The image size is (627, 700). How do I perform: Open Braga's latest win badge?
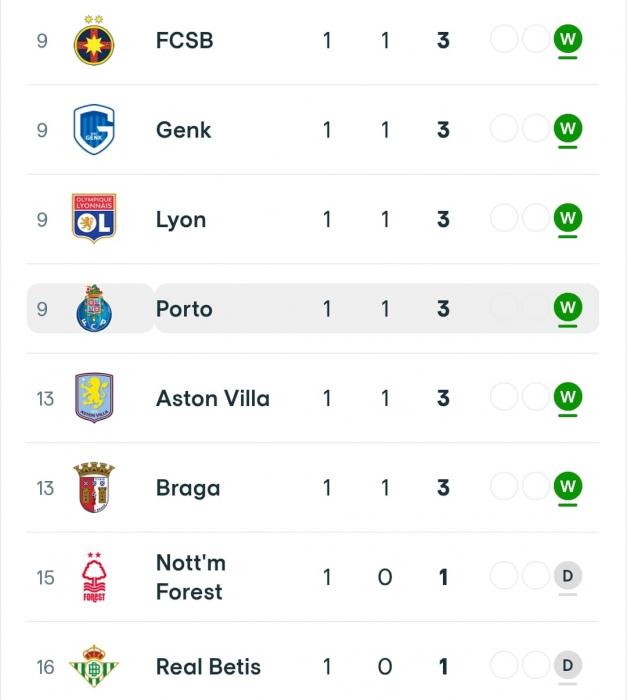(x=568, y=486)
